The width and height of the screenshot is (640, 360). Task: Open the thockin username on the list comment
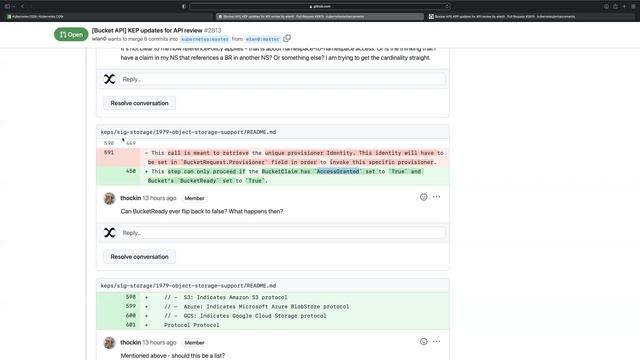(x=131, y=342)
